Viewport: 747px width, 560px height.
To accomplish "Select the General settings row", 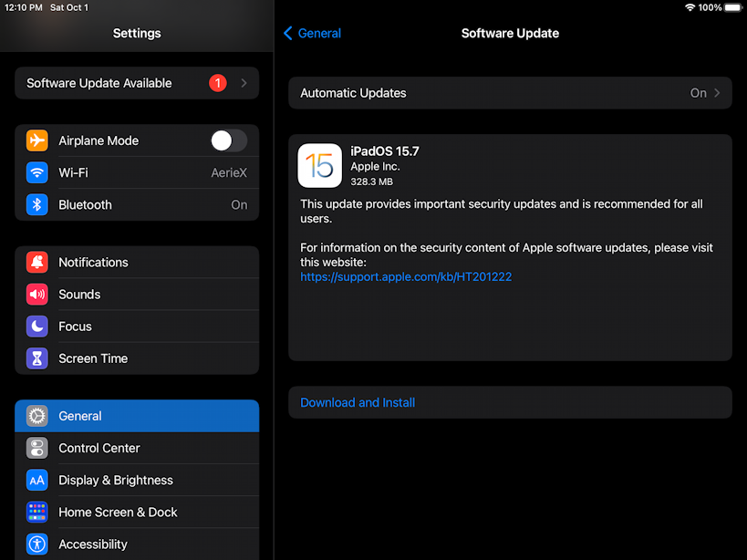I will coord(137,416).
